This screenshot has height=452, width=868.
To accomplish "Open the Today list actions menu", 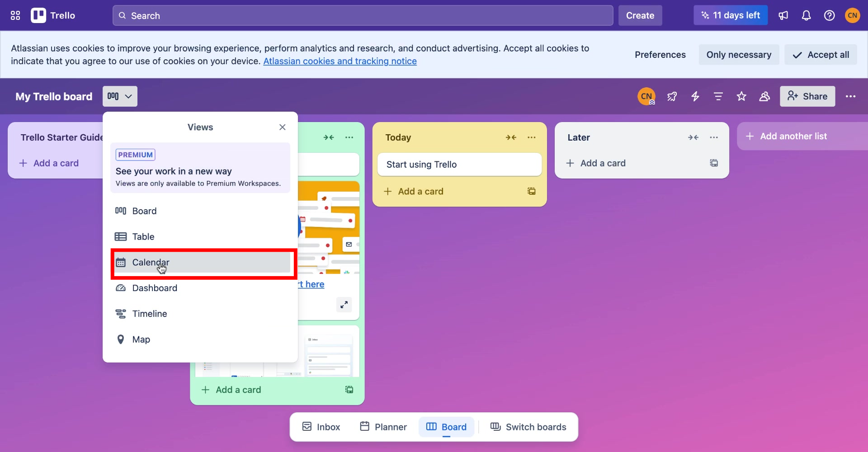I will point(531,137).
